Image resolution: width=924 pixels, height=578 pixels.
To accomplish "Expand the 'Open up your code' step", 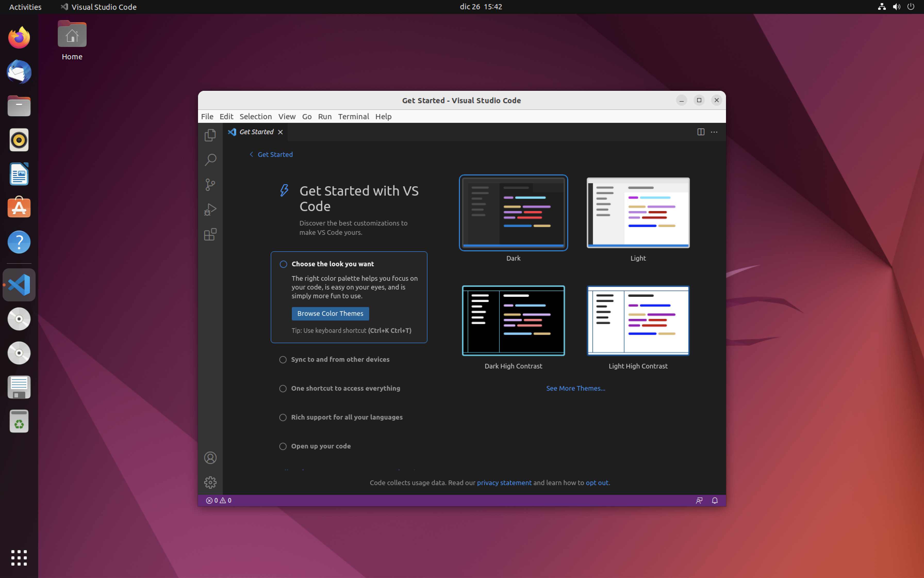I will 321,446.
